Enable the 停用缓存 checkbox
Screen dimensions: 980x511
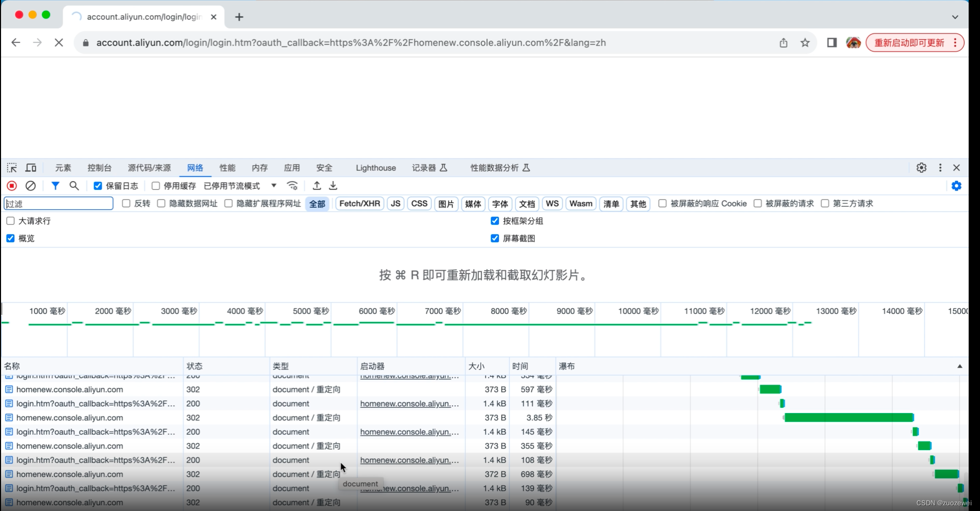[156, 186]
